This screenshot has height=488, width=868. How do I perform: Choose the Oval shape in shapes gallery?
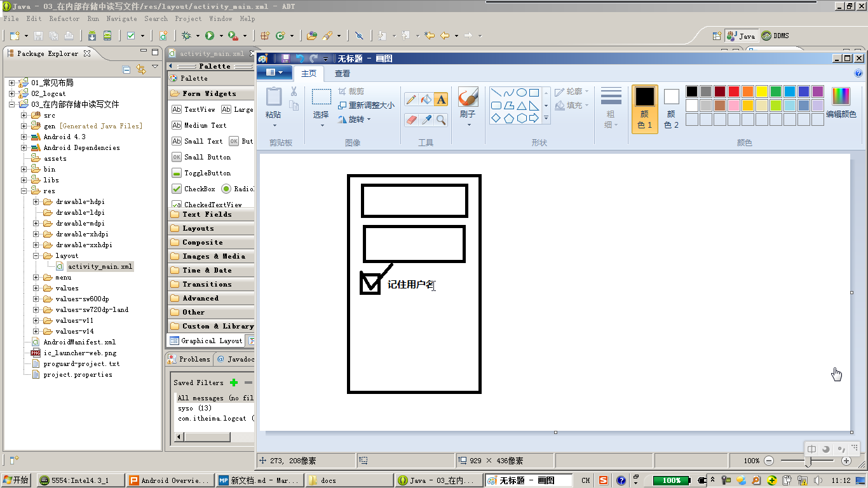[x=522, y=92]
